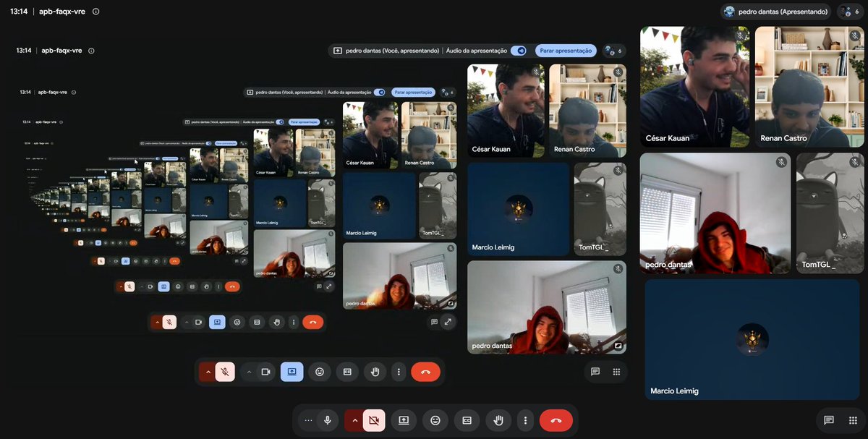Screen dimensions: 868x439
Task: Open emoji reactions in largest nested toolbar
Action: click(x=320, y=372)
